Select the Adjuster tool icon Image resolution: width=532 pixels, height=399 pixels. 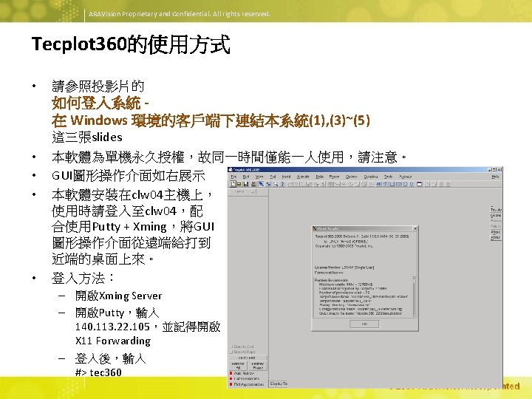(268, 184)
